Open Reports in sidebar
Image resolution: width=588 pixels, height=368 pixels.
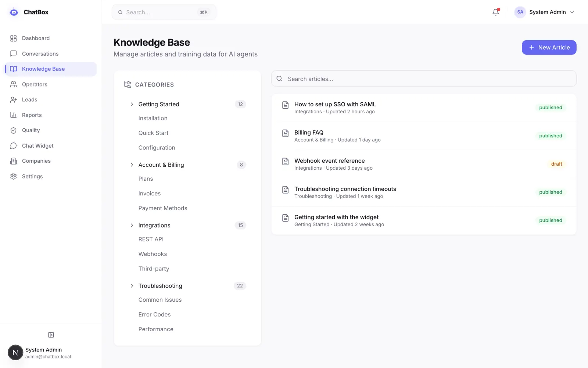point(51,115)
